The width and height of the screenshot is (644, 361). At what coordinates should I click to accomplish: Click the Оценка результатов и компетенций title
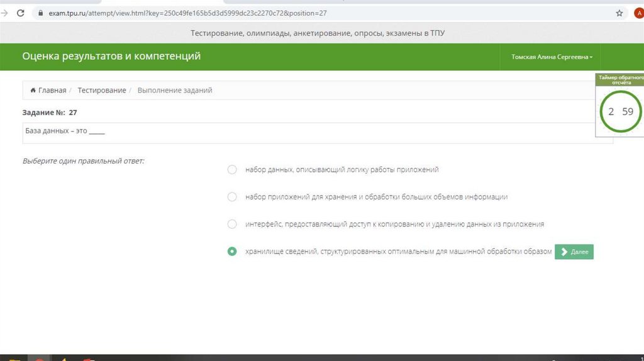click(x=111, y=56)
